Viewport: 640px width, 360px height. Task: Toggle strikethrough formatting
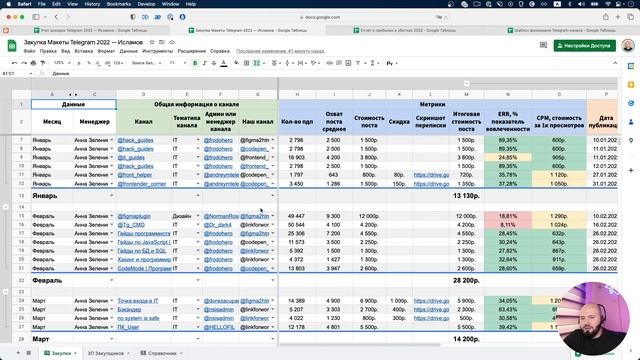(x=214, y=63)
